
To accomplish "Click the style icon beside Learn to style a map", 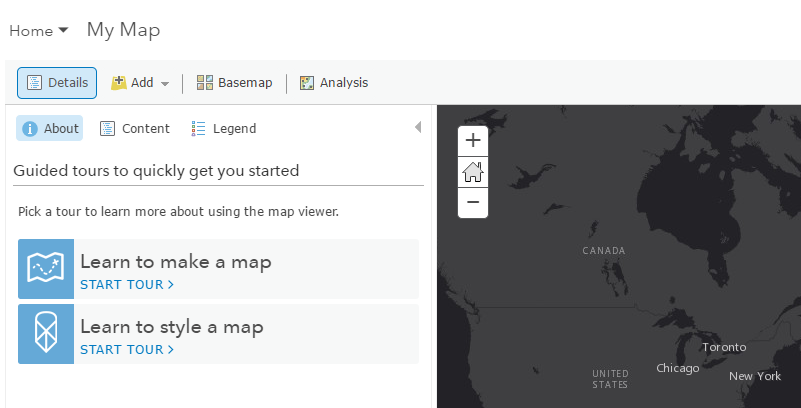I will [46, 334].
